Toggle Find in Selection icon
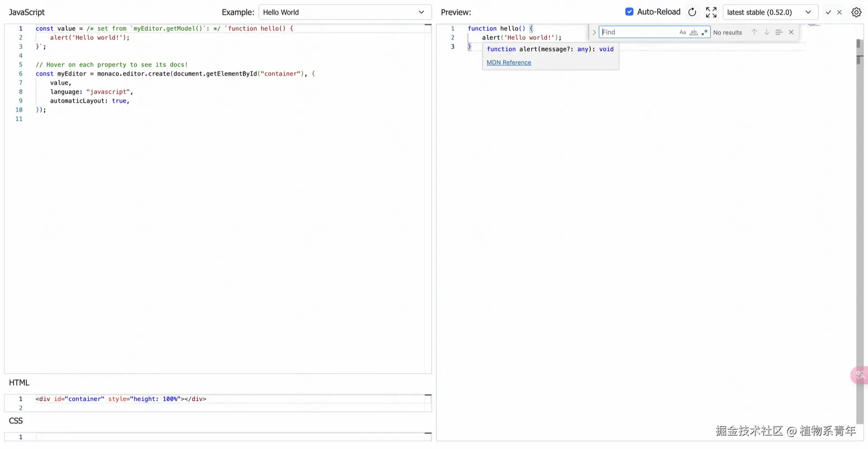868x449 pixels. coord(779,32)
